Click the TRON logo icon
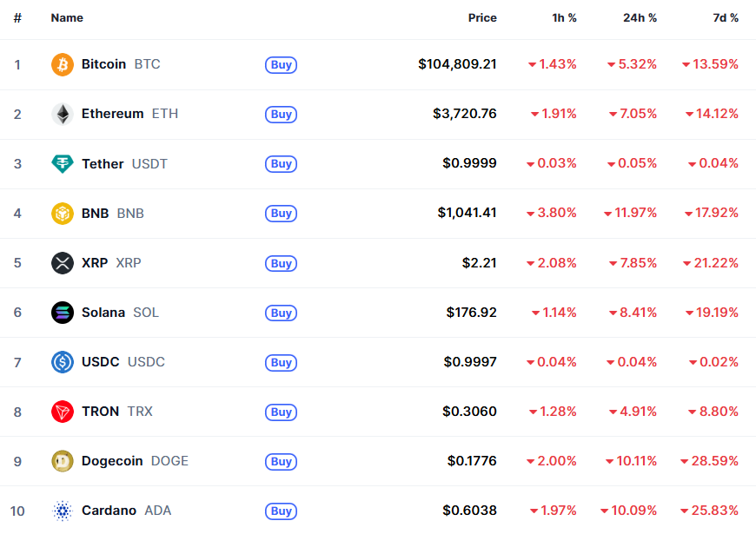Image resolution: width=756 pixels, height=534 pixels. tap(63, 412)
